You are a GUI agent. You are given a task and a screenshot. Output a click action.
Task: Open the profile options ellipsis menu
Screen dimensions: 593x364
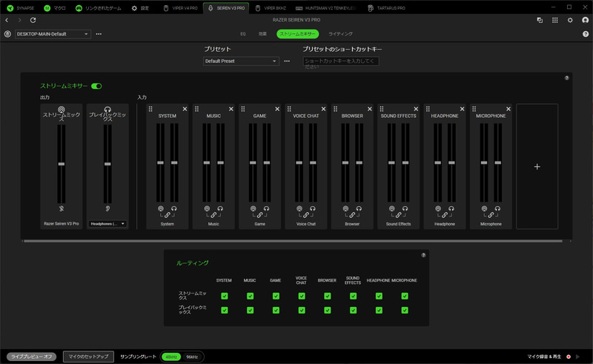99,34
